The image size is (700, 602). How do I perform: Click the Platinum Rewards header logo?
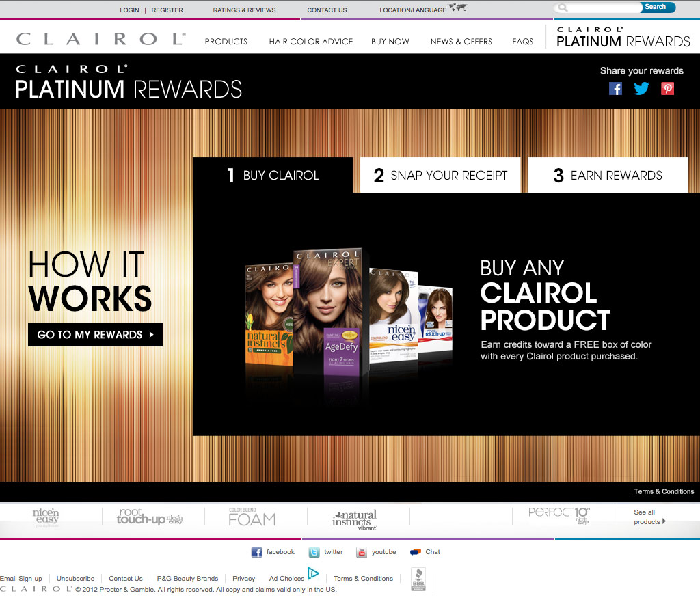point(623,37)
